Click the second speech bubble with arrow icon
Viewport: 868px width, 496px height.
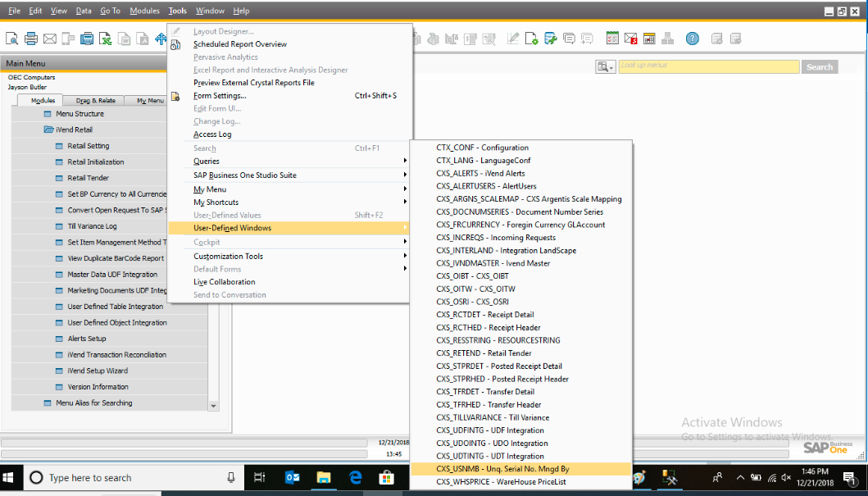pos(587,39)
